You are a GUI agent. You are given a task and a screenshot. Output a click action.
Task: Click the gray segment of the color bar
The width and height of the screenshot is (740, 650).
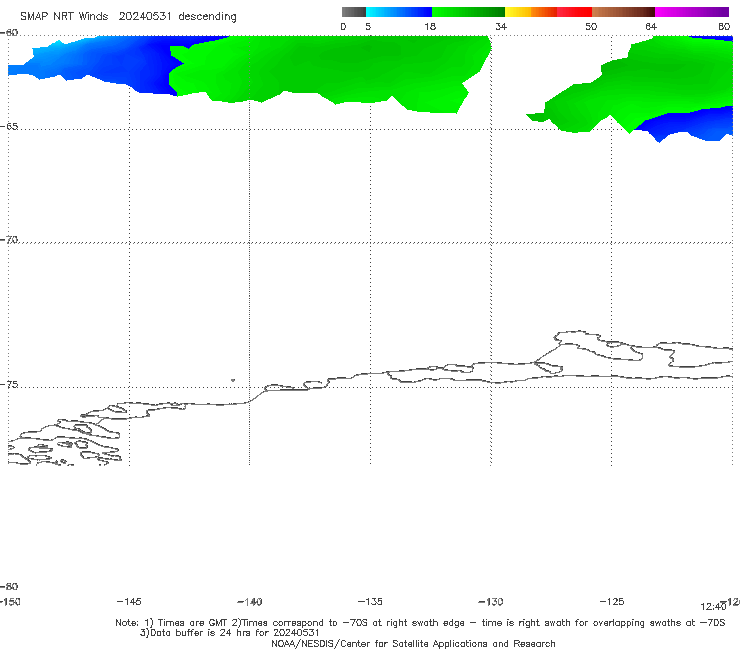tap(354, 12)
